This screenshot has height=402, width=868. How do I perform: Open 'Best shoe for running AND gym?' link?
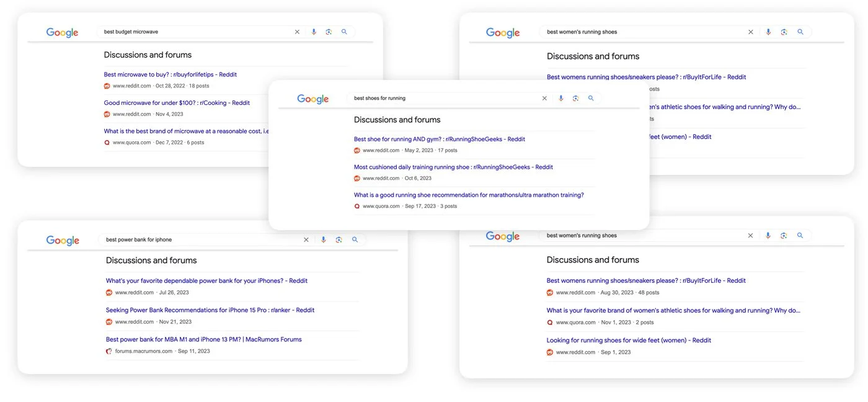click(x=440, y=140)
